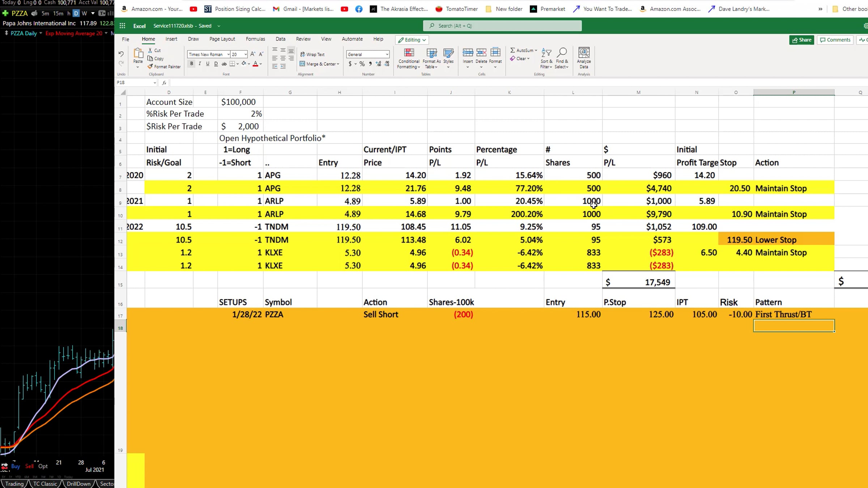Screen dimensions: 868x488
Task: Apply comma style number format
Action: [370, 64]
